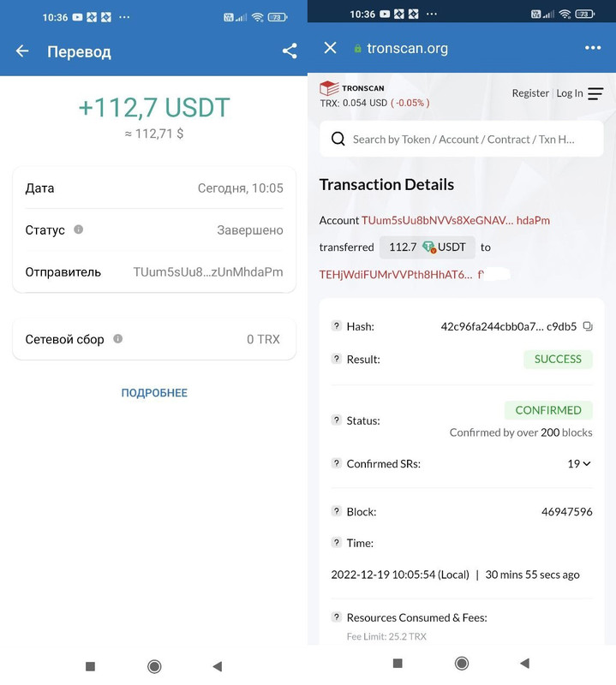Share the transfer receipt via share icon
The image size is (616, 685).
click(290, 51)
